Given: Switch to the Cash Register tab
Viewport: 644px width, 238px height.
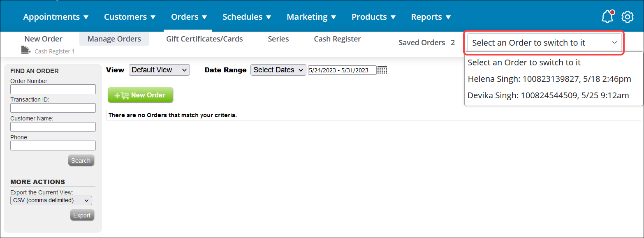Looking at the screenshot, I should click(x=337, y=38).
